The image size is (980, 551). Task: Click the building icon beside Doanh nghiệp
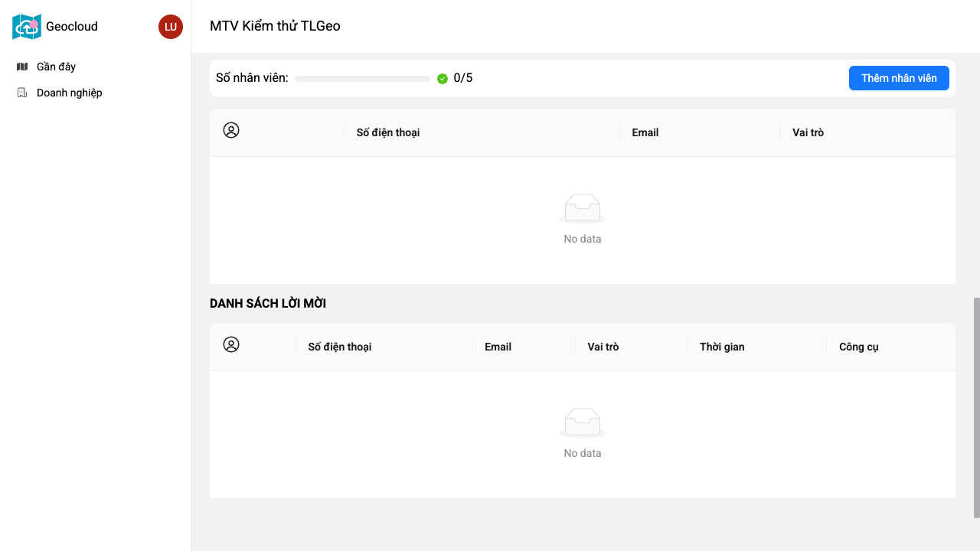(x=22, y=93)
